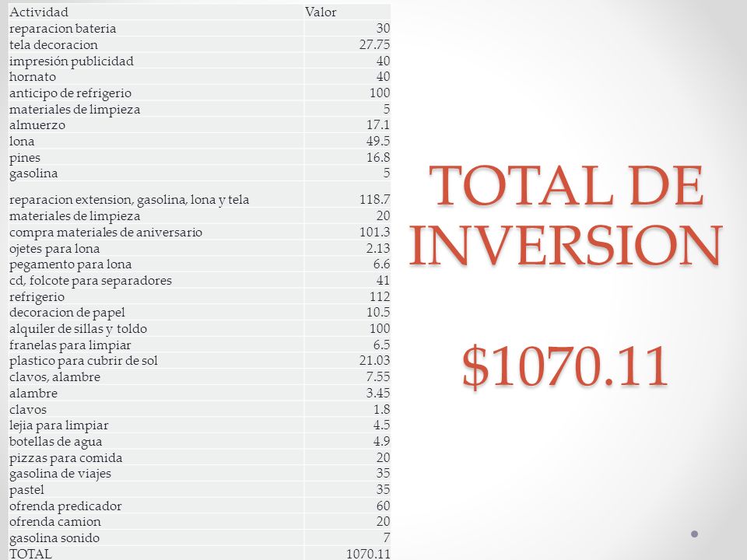Click the 'TOTAL DE INVERSION' heading
Viewport: 747px width, 560px height.
566,215
